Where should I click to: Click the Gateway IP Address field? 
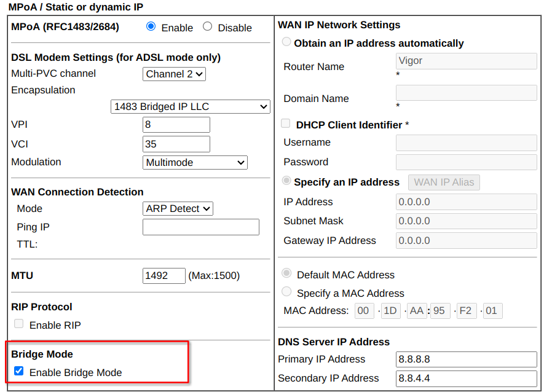click(x=467, y=240)
